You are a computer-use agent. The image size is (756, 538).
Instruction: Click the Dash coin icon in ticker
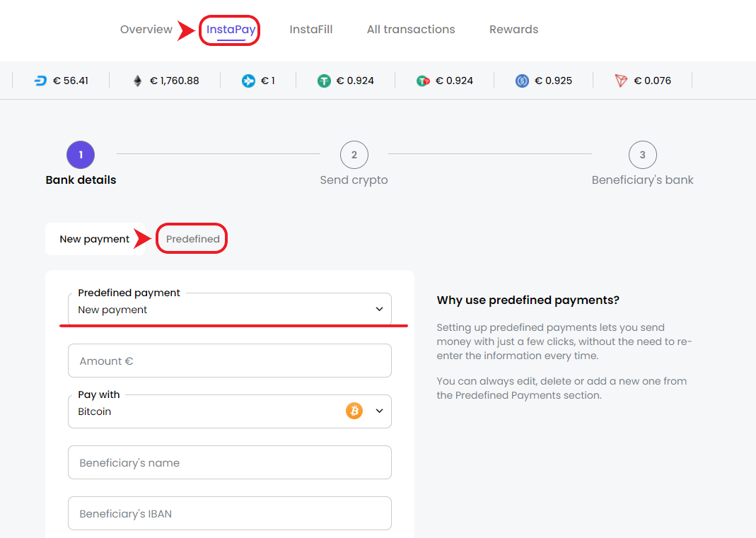[x=40, y=81]
